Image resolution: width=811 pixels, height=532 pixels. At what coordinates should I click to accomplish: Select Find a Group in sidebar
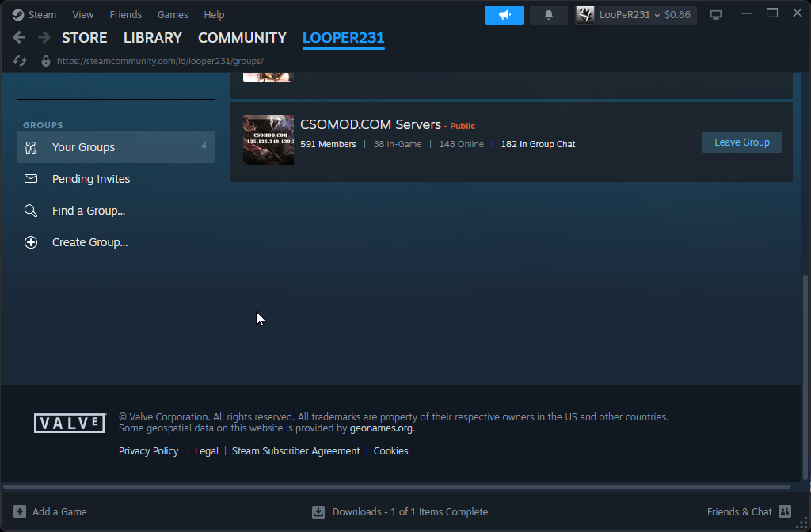[88, 211]
